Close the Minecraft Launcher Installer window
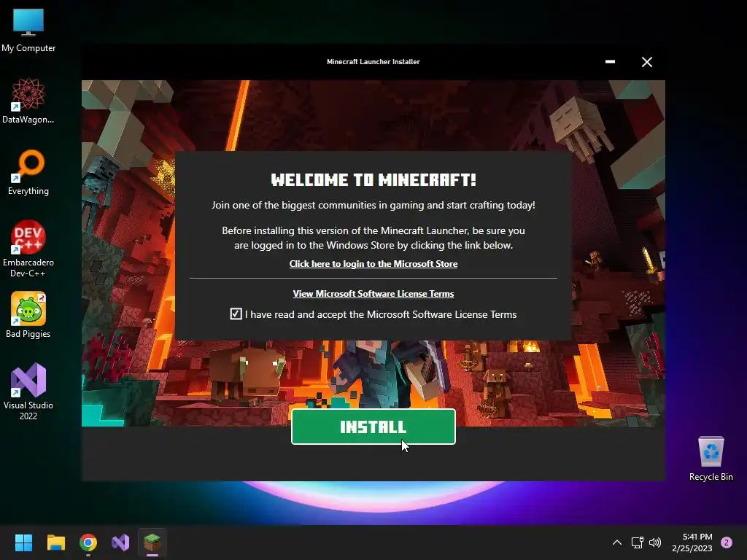The height and width of the screenshot is (560, 747). pos(646,62)
